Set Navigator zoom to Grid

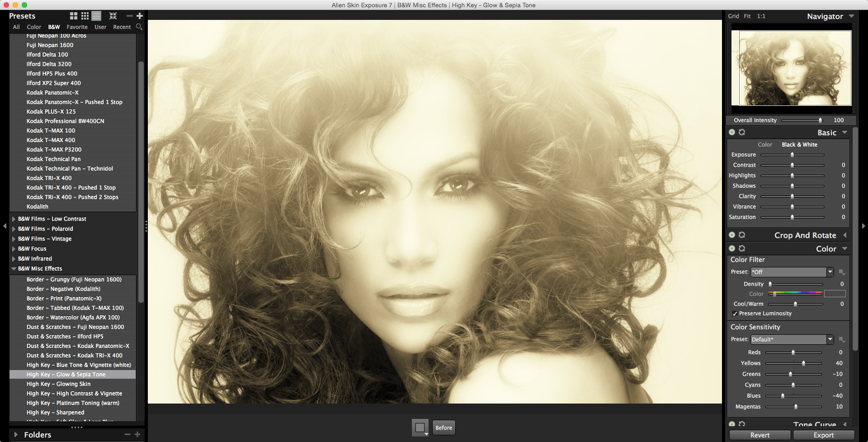[x=734, y=16]
